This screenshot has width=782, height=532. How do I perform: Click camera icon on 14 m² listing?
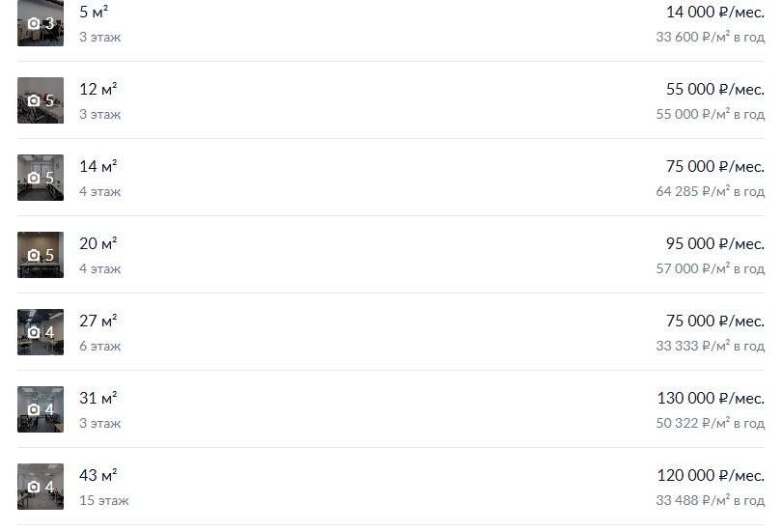coord(34,178)
